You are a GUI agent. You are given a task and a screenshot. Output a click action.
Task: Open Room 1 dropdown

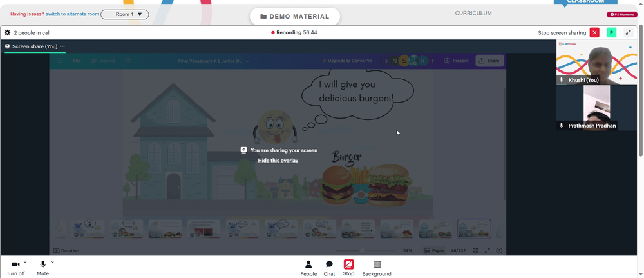125,14
